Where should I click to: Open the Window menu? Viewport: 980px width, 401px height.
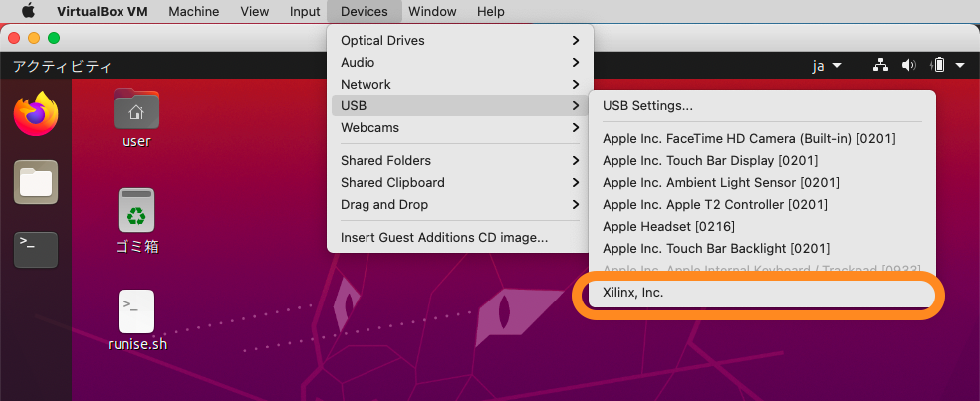(x=432, y=11)
